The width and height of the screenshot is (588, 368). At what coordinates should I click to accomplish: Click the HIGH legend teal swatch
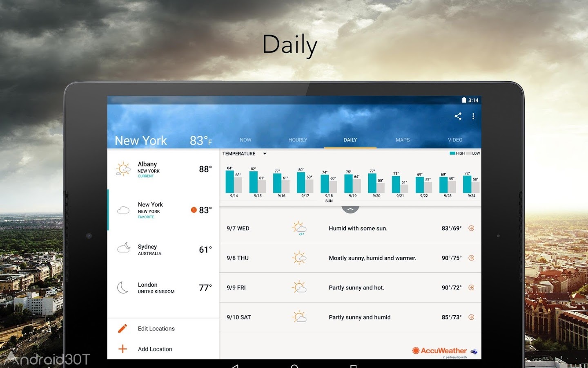tap(452, 153)
